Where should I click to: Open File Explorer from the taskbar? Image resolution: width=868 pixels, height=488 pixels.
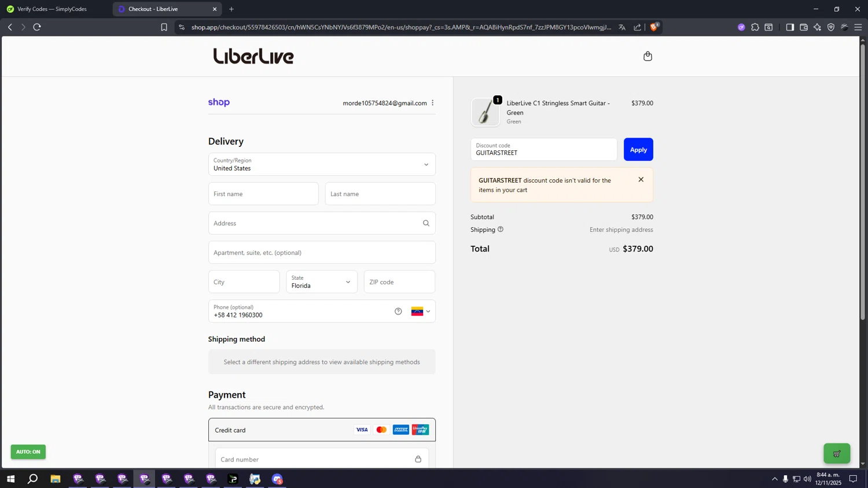56,479
